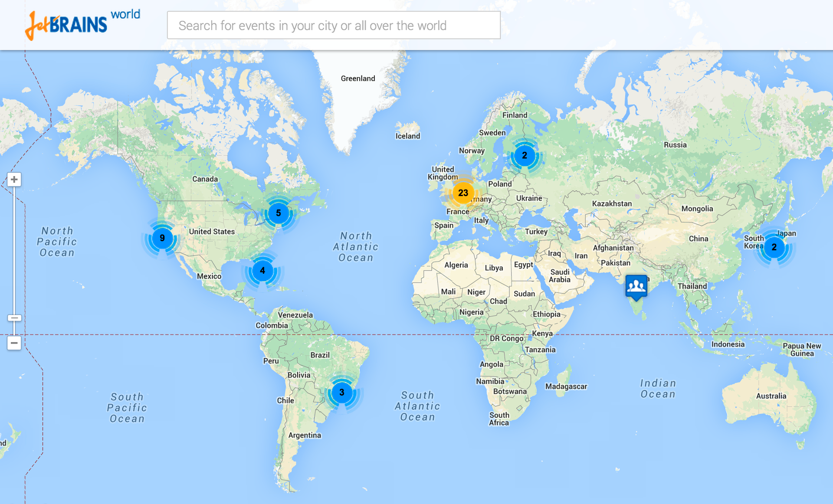Image resolution: width=833 pixels, height=504 pixels.
Task: Click the Kazakhstan label on the map
Action: (612, 203)
